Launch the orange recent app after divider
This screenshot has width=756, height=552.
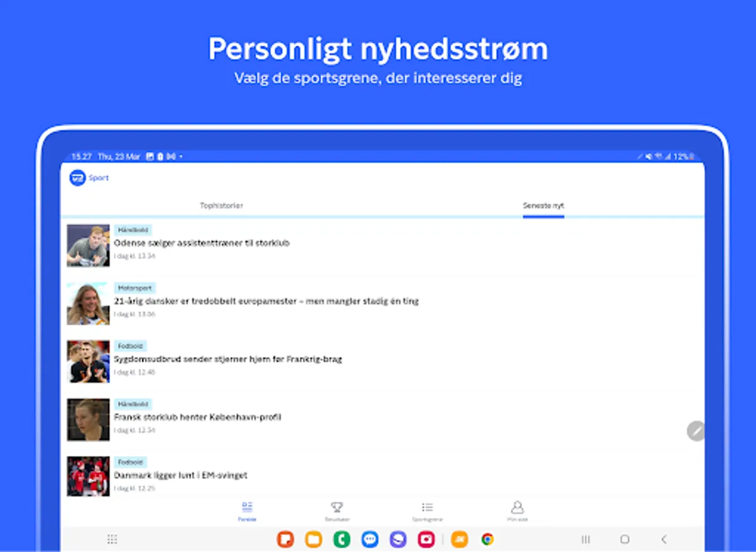460,539
